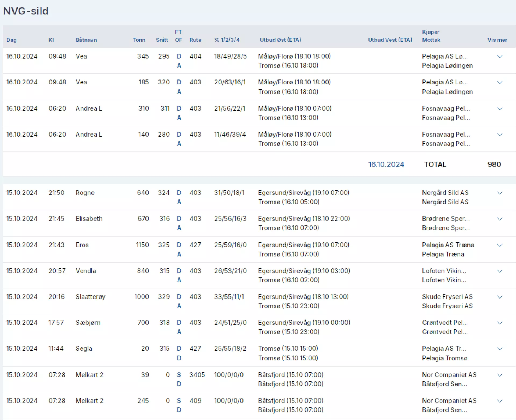516x420 pixels.
Task: Click Egersund/Sirevåg (18.10 22:00) in Elisabeth row
Action: (304, 219)
